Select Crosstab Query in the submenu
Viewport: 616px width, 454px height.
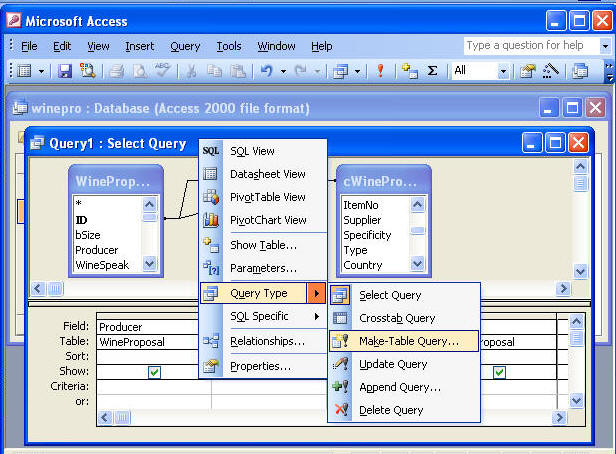click(x=404, y=318)
